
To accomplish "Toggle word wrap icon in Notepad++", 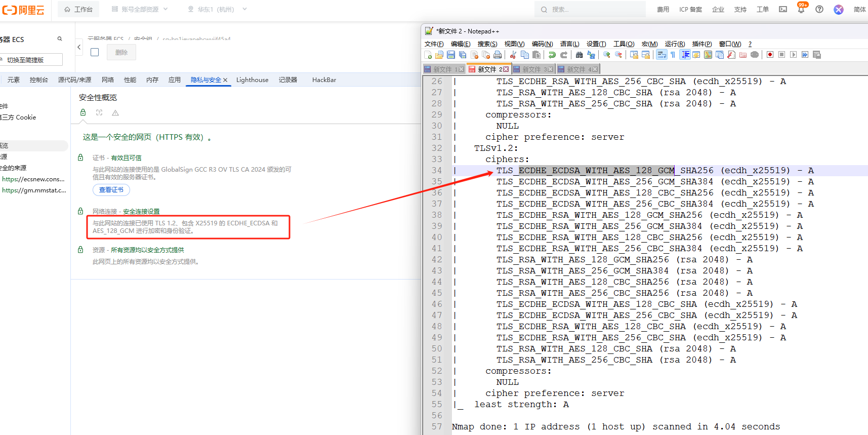I will pos(662,55).
